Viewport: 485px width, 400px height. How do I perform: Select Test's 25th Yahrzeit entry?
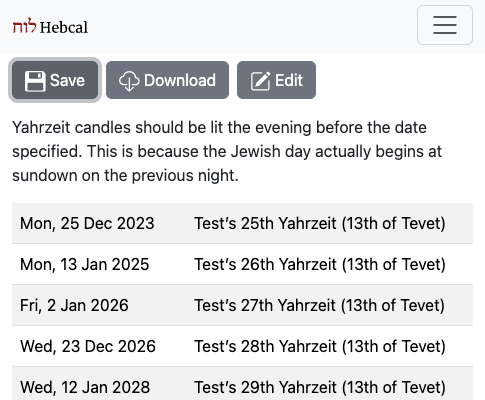pos(320,223)
